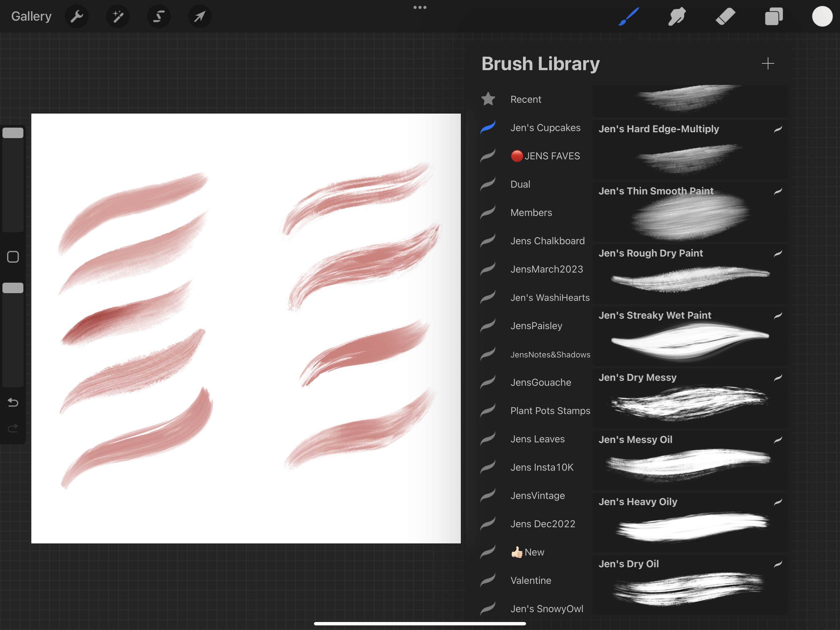The height and width of the screenshot is (630, 840).
Task: Redo the last action
Action: coord(13,429)
